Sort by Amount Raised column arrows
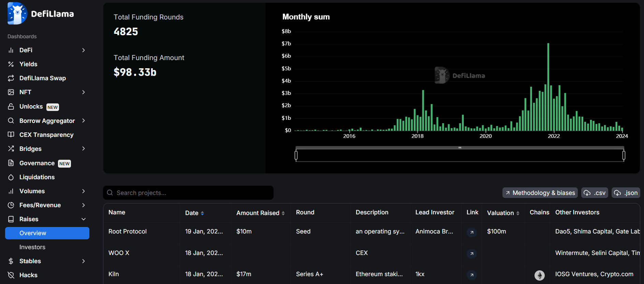Viewport: 644px width, 284px height. coord(283,213)
